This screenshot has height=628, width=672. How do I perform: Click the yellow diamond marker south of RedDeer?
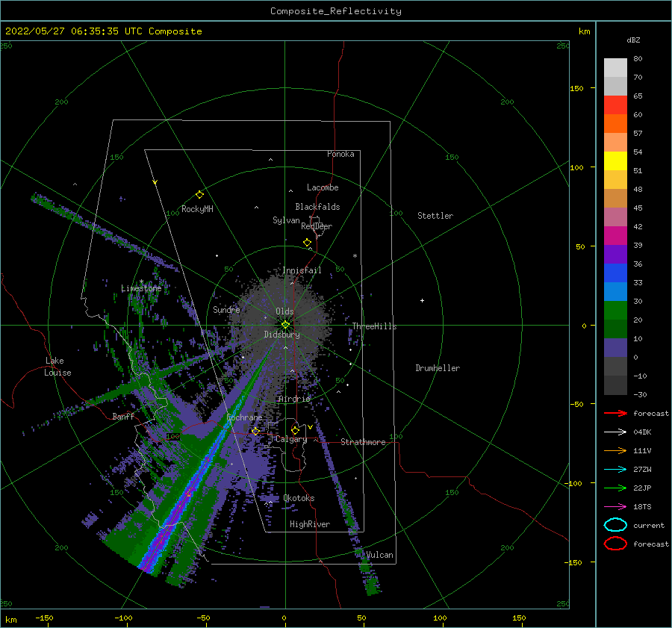(307, 243)
